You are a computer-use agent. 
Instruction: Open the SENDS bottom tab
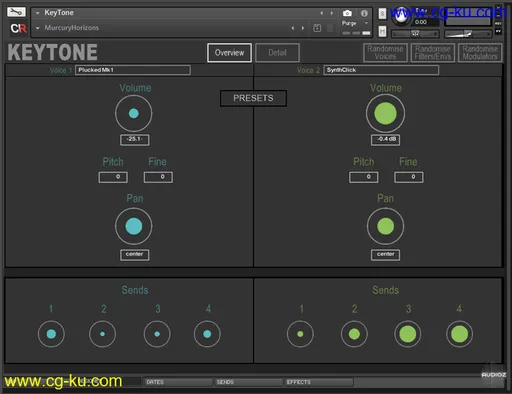click(248, 382)
